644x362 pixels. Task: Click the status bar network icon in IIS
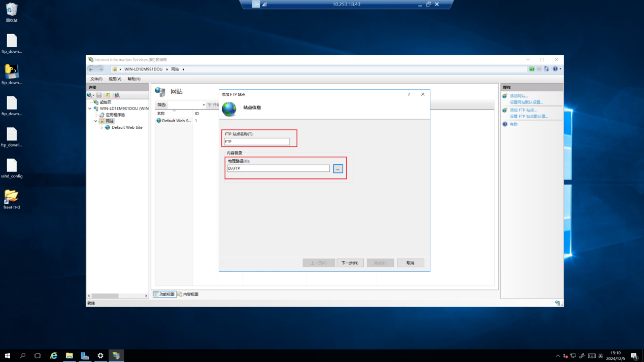coord(558,303)
